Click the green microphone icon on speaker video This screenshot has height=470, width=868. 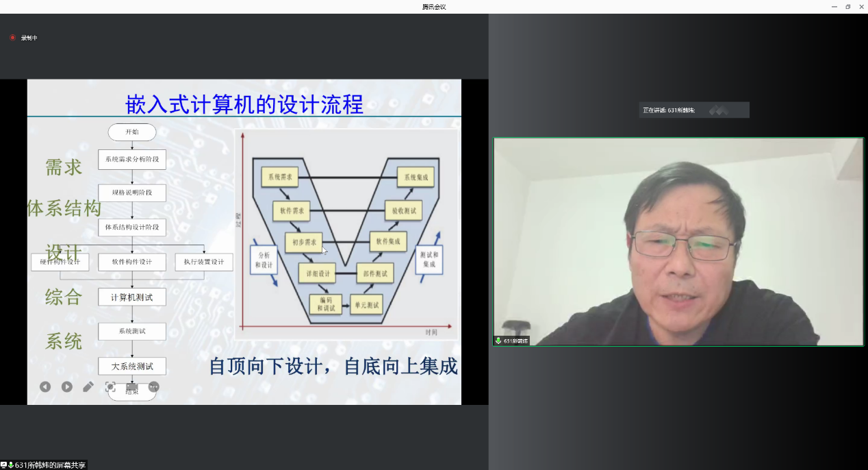click(498, 341)
